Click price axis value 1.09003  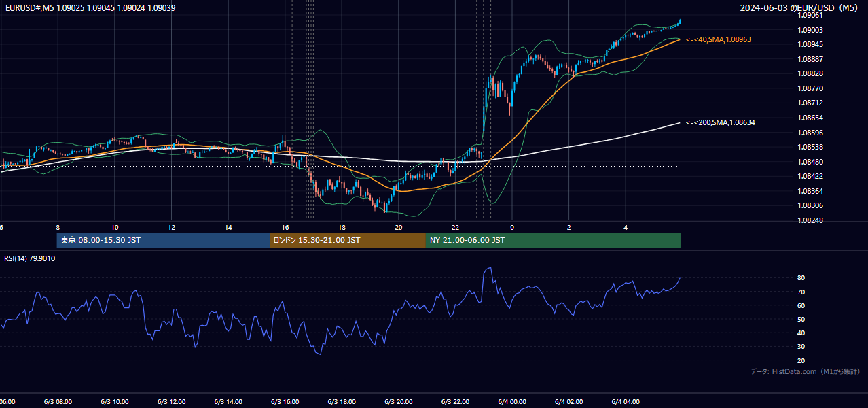coord(810,30)
